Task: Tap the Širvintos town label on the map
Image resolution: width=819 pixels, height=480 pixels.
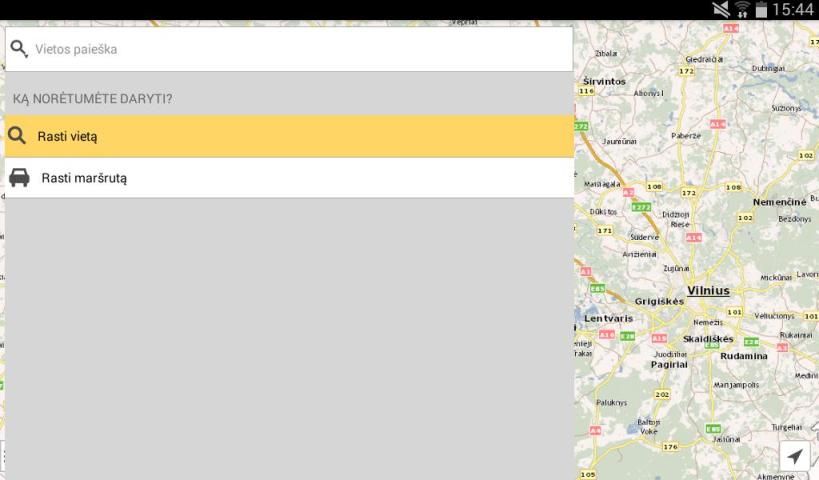Action: tap(603, 81)
